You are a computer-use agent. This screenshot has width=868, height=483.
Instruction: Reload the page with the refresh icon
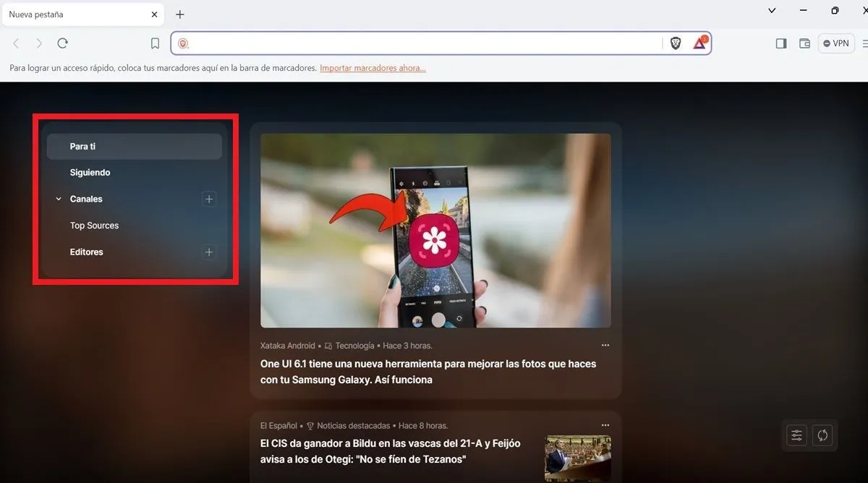click(x=63, y=43)
